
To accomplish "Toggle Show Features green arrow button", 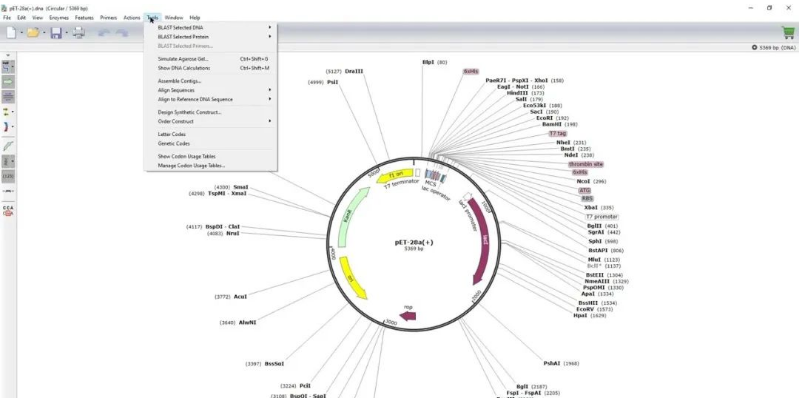I will (x=8, y=82).
